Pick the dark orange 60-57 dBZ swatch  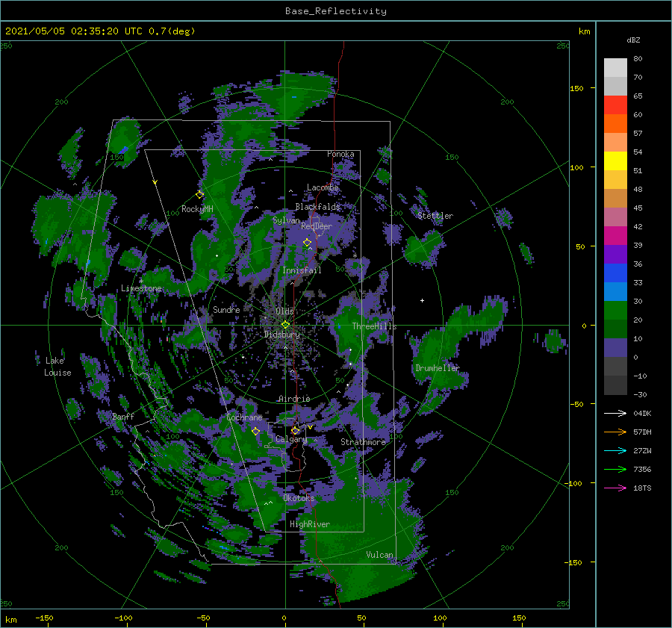(x=615, y=124)
